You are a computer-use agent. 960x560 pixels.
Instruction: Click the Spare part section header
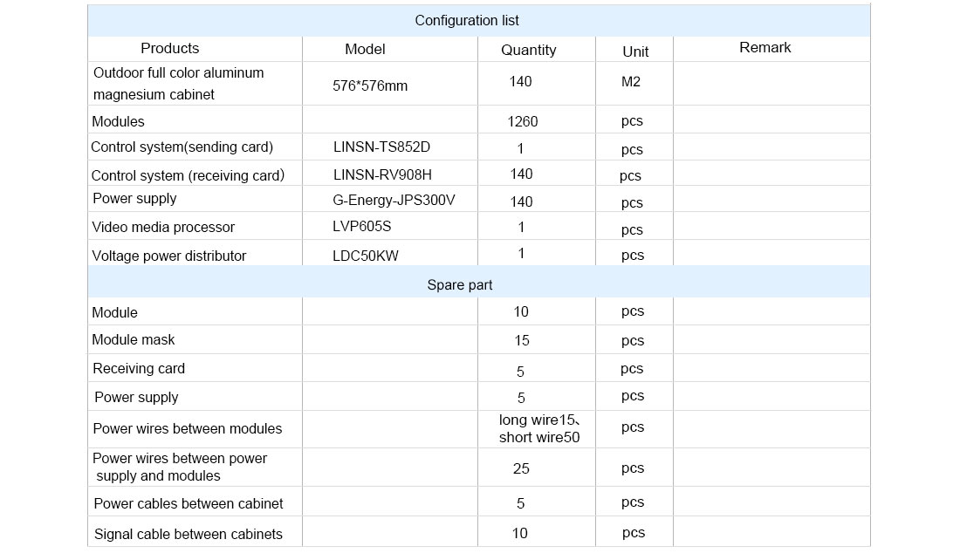pos(479,284)
